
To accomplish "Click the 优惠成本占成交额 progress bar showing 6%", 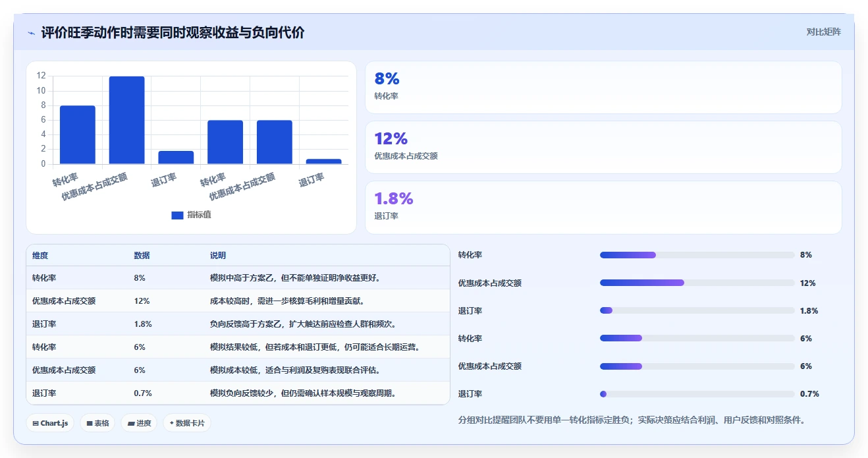I will [x=697, y=366].
